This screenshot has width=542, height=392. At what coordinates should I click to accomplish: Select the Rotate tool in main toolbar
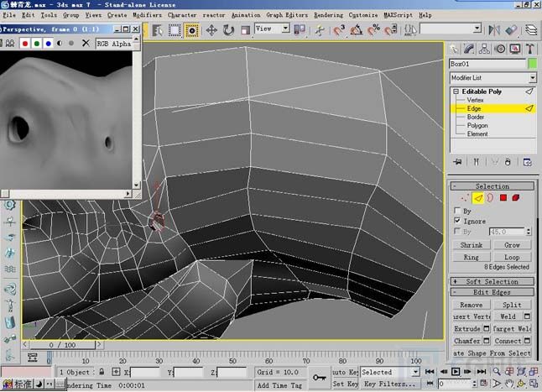coord(228,30)
